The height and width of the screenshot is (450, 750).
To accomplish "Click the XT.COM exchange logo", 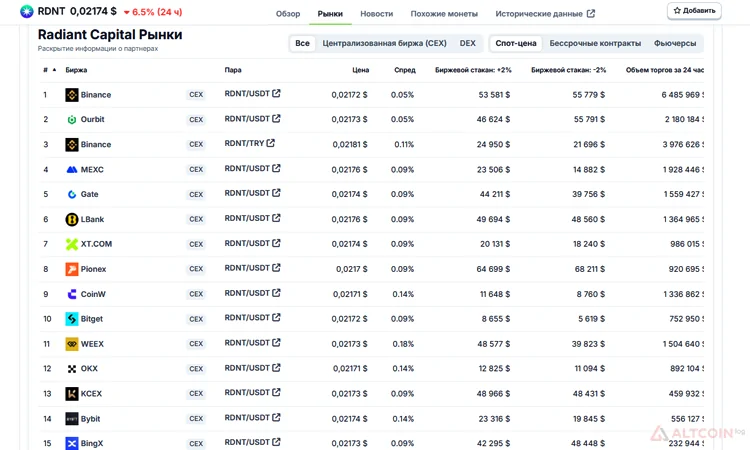I will coord(72,244).
